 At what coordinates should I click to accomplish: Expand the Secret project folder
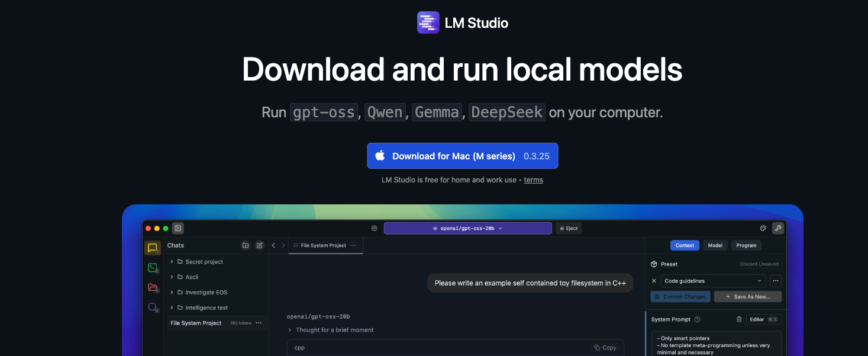coord(172,262)
